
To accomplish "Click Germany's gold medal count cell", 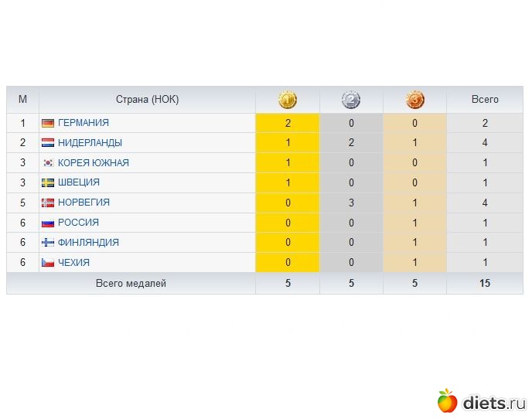I will tap(288, 123).
